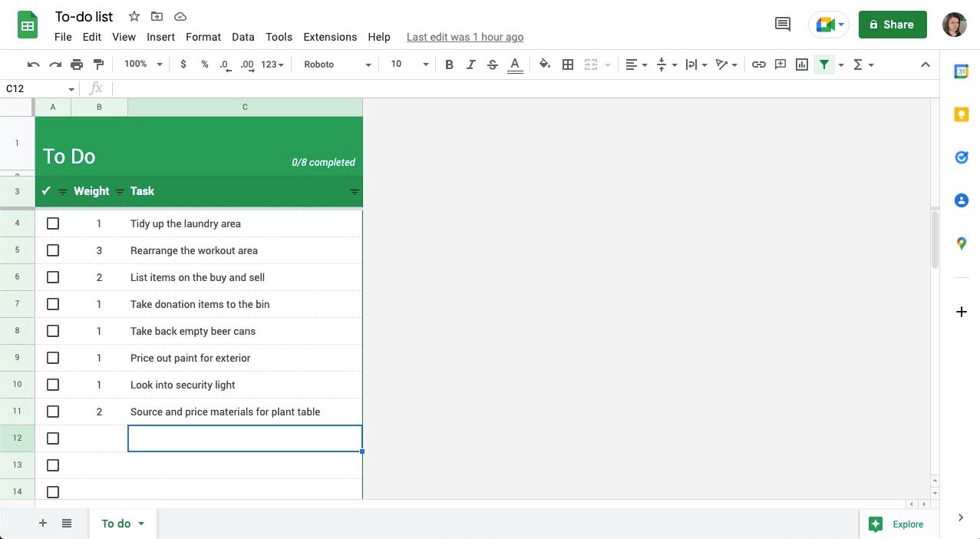Screen dimensions: 980x539
Task: Insert link icon in toolbar
Action: pos(758,64)
